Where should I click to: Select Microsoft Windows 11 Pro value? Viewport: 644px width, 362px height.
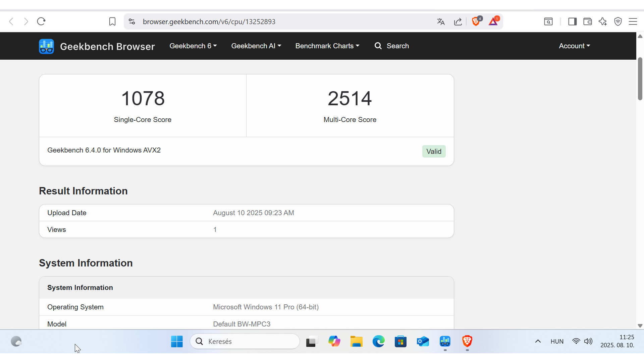tap(266, 307)
